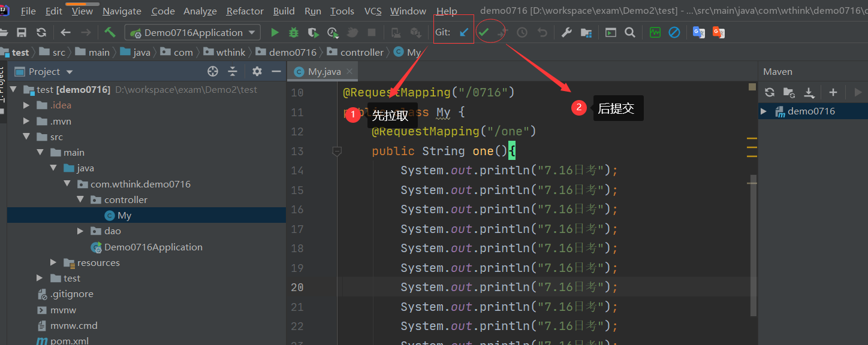This screenshot has width=868, height=345.
Task: Click the Maven tool window title
Action: 777,71
